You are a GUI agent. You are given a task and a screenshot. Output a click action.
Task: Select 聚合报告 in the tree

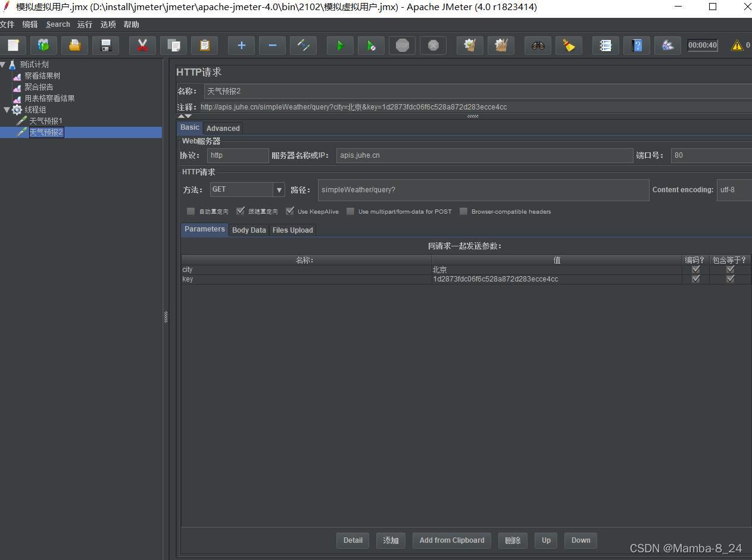pos(39,87)
